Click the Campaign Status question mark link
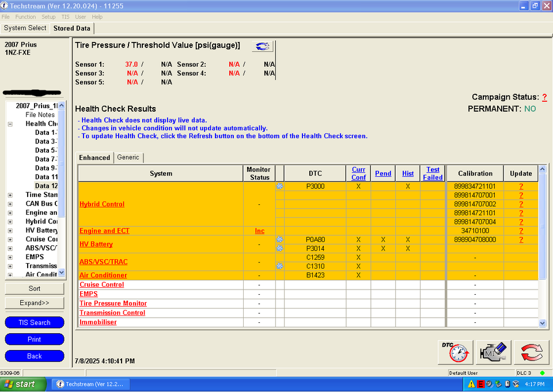The image size is (553, 392). coord(544,97)
